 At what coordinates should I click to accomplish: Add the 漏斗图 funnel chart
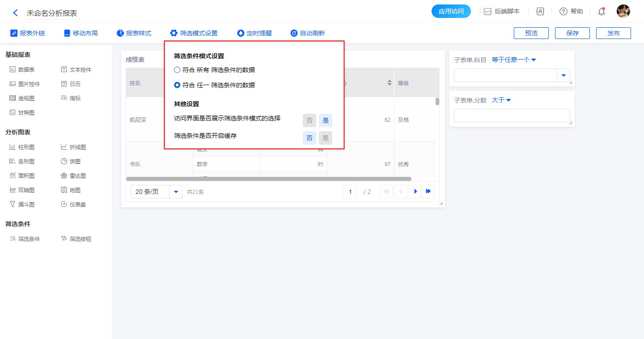click(x=22, y=204)
